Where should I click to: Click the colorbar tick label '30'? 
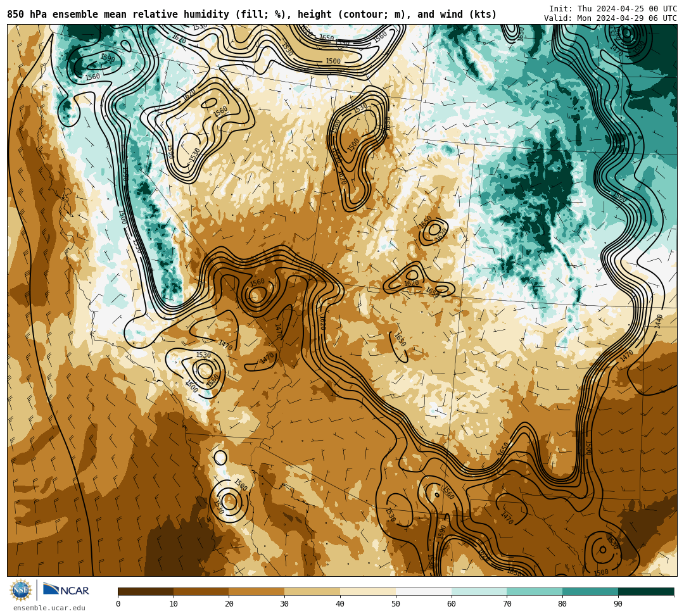[284, 604]
